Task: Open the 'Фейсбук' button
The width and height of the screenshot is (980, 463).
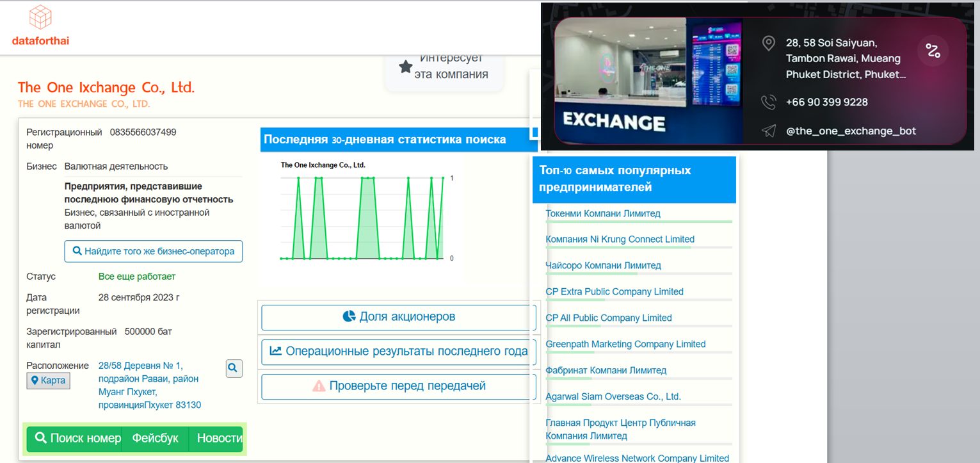Action: click(x=156, y=439)
